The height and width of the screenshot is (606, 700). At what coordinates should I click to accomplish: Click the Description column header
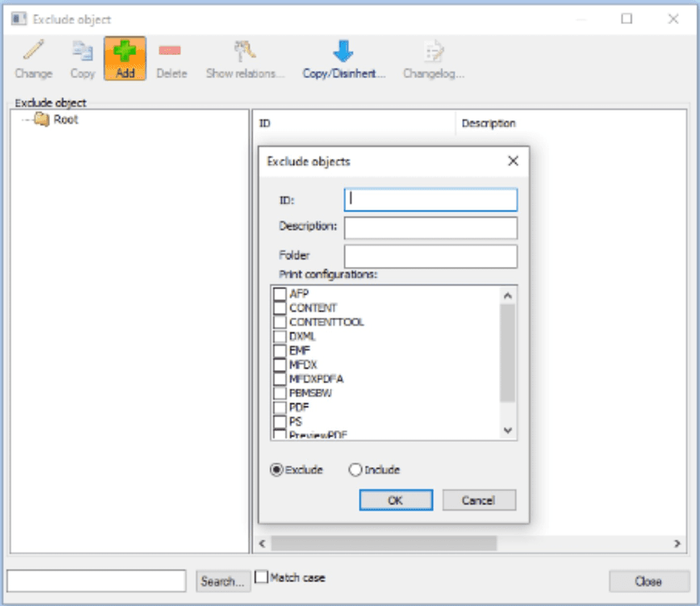click(490, 122)
